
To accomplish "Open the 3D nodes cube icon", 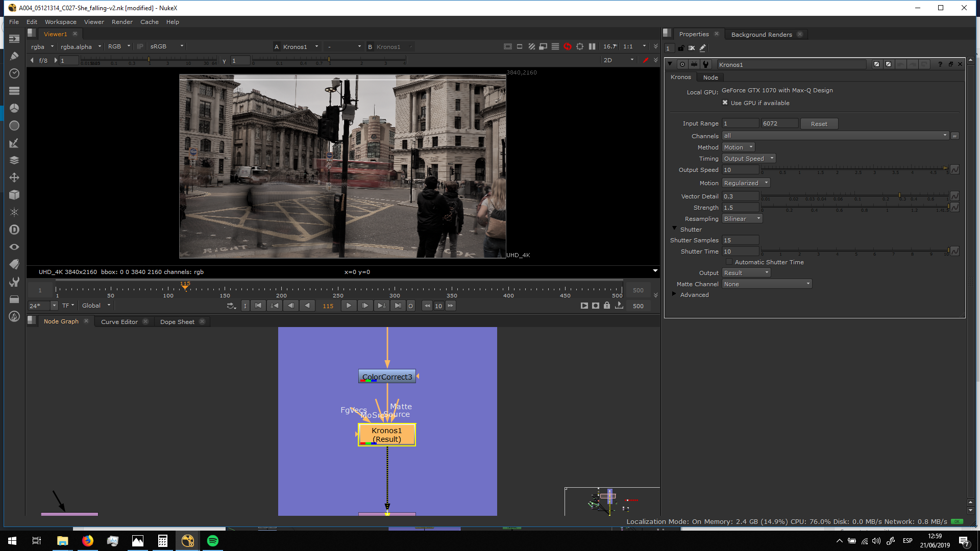I will point(14,195).
